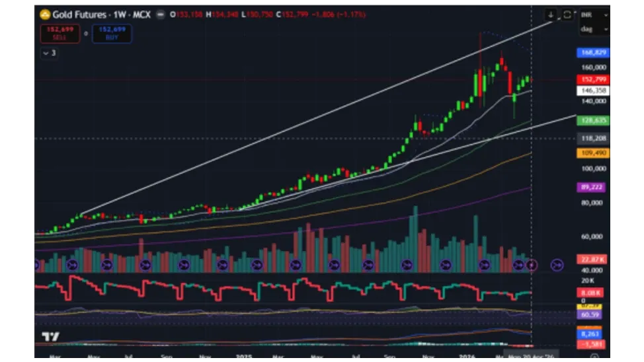Click the -1,806 (-1.17%) change value
The width and height of the screenshot is (644, 362).
(x=339, y=15)
